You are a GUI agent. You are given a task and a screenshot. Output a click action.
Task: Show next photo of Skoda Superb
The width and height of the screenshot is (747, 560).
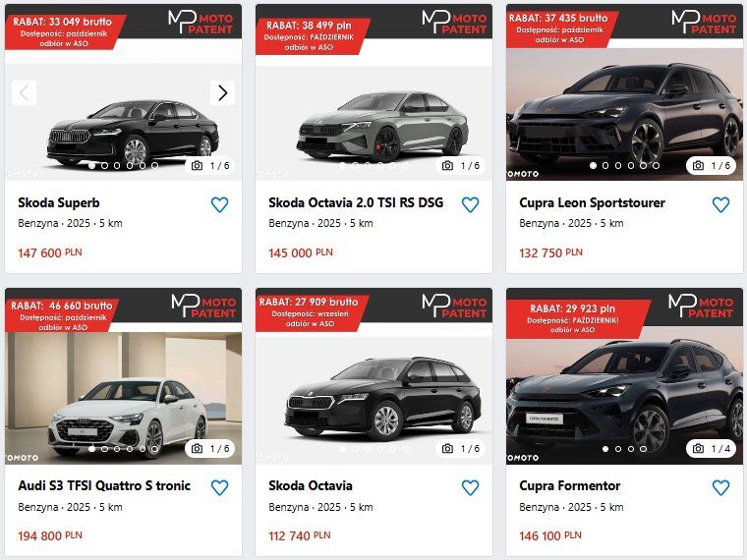[x=222, y=93]
